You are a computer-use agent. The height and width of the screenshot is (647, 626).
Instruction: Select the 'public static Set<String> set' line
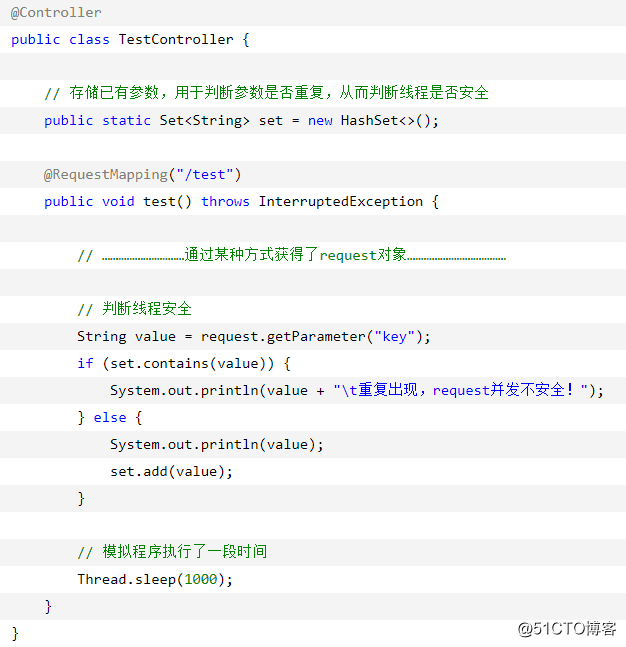tap(241, 120)
